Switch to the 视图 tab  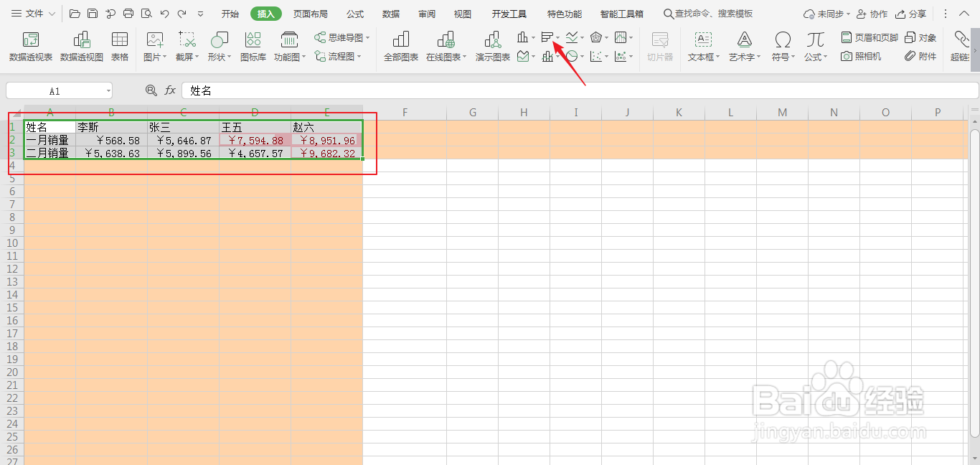(463, 14)
